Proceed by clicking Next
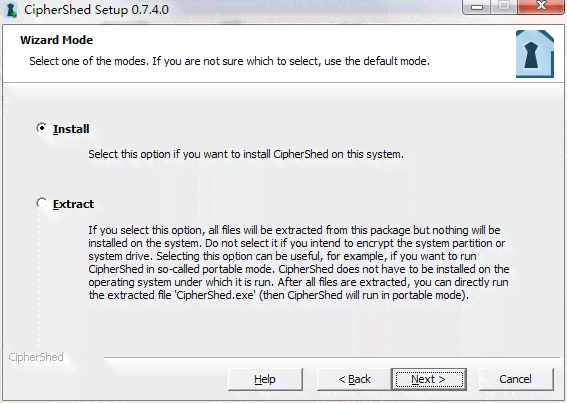The width and height of the screenshot is (567, 403). point(429,379)
